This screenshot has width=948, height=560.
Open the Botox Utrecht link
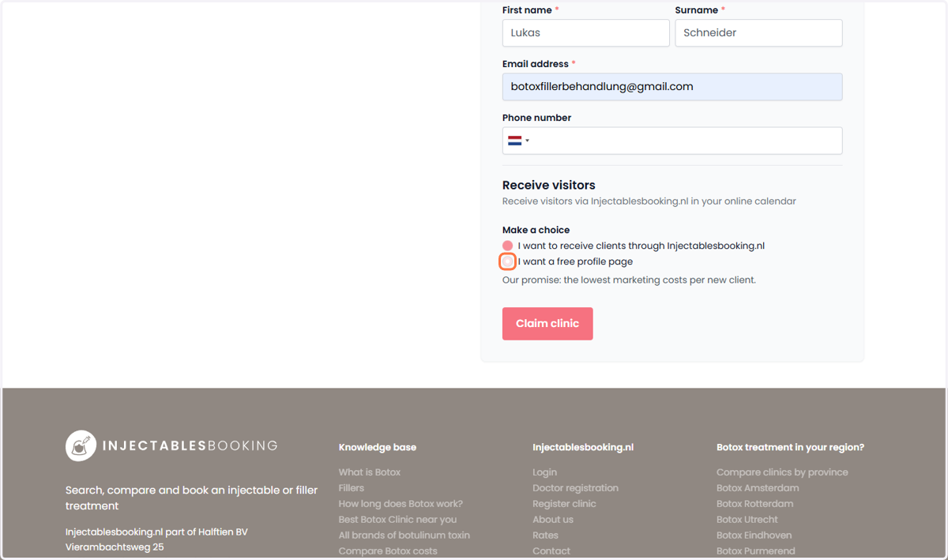[x=747, y=520]
